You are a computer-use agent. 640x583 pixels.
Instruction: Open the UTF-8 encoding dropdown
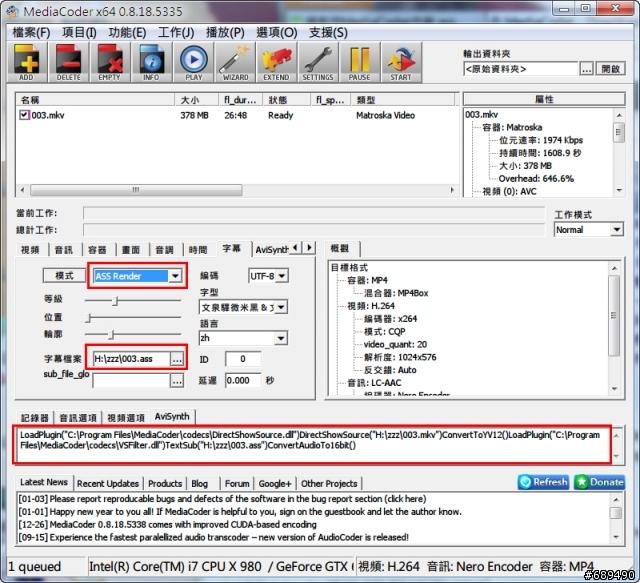click(282, 276)
